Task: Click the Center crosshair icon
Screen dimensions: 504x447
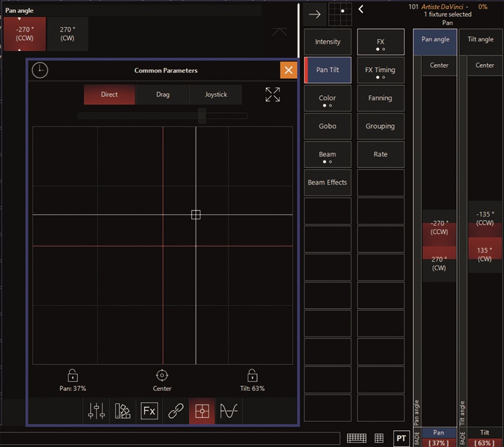Action: (x=162, y=375)
